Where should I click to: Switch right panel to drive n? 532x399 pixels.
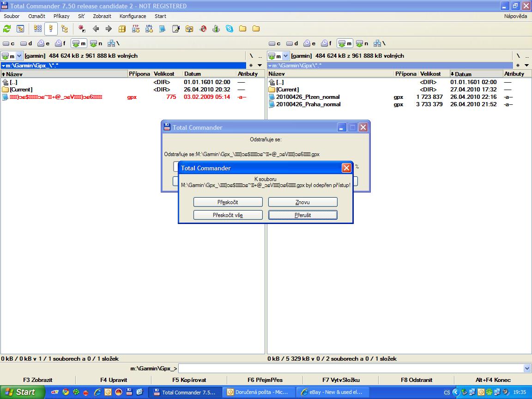coord(362,43)
